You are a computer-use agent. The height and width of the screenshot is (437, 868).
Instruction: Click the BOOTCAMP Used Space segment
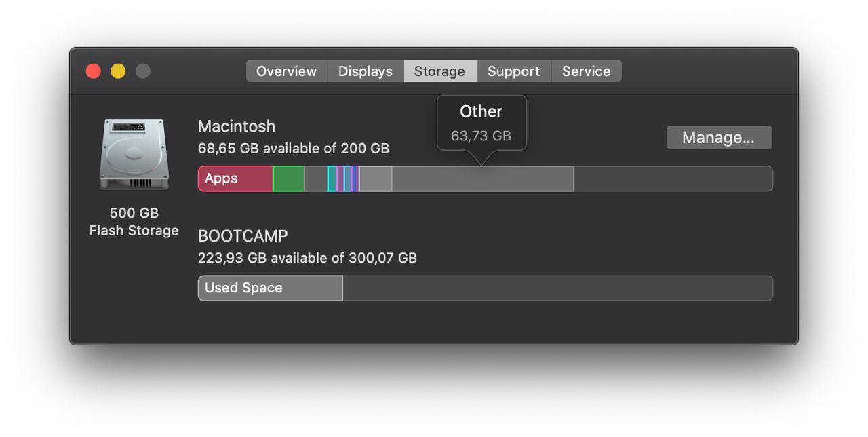point(270,288)
